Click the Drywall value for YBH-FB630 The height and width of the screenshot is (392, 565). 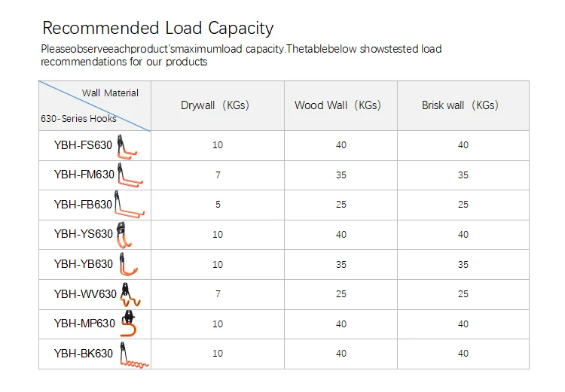[x=218, y=205]
